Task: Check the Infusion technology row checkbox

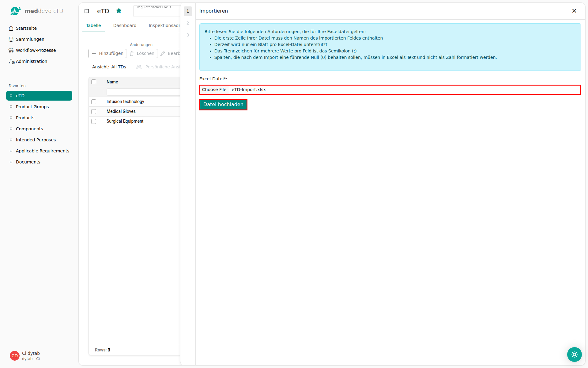Action: (94, 102)
